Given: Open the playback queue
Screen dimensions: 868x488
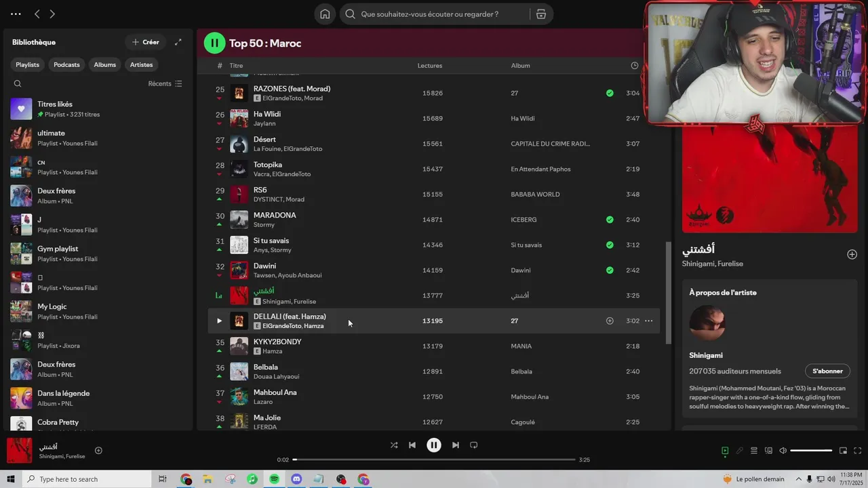Looking at the screenshot, I should point(753,451).
